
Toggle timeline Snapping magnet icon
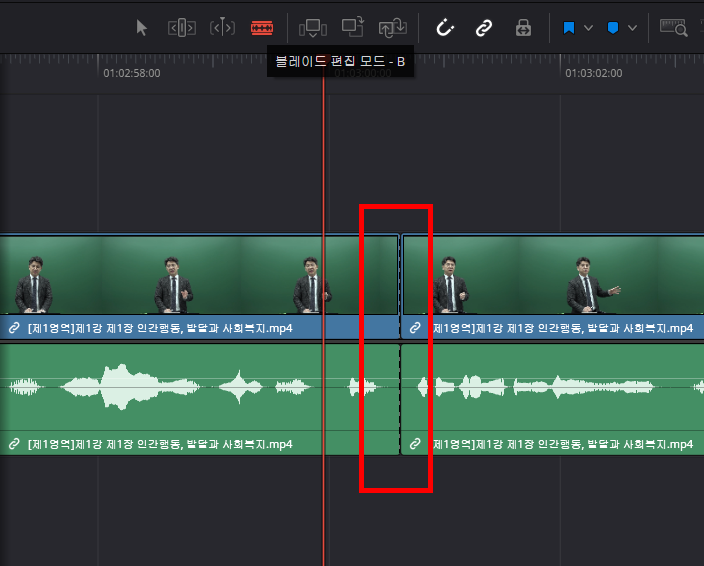pos(444,27)
